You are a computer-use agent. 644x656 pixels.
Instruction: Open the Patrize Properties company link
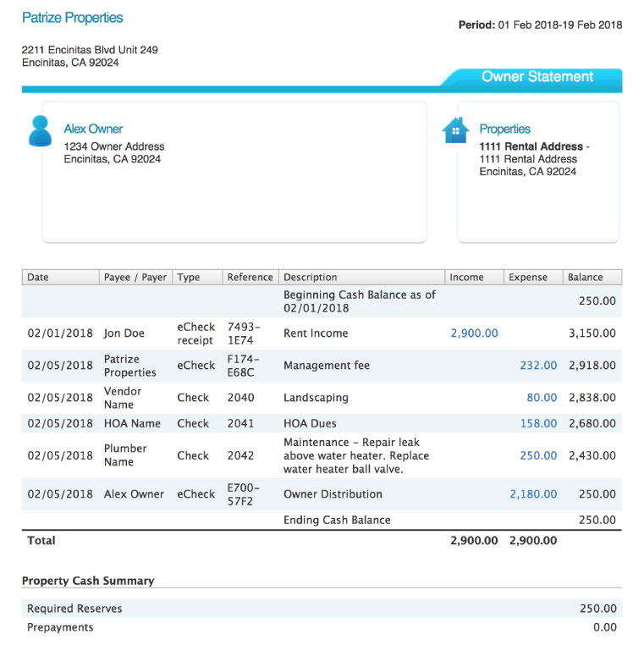(72, 18)
